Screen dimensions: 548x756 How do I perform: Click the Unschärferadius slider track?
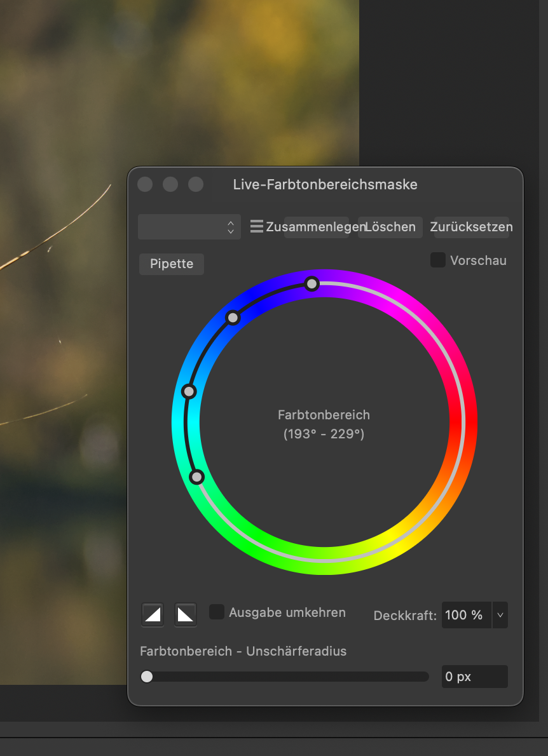[285, 677]
